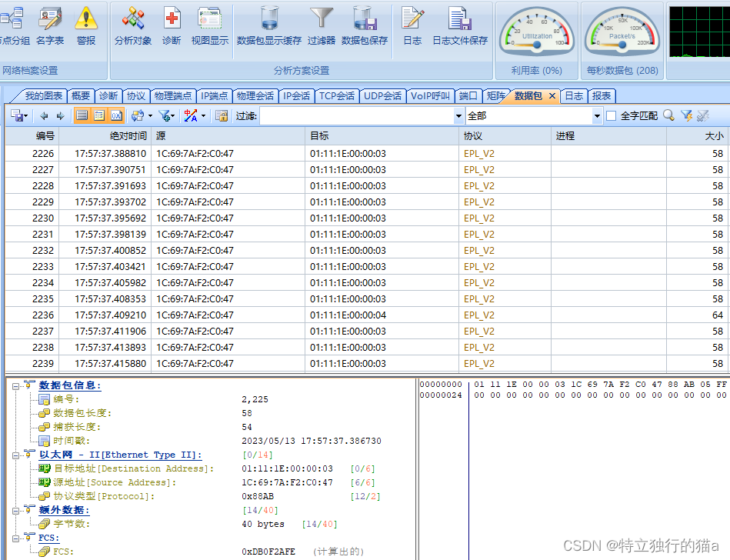Screen dimensions: 730x560
Task: Collapse the 数据包信息 tree node
Action: pos(15,386)
